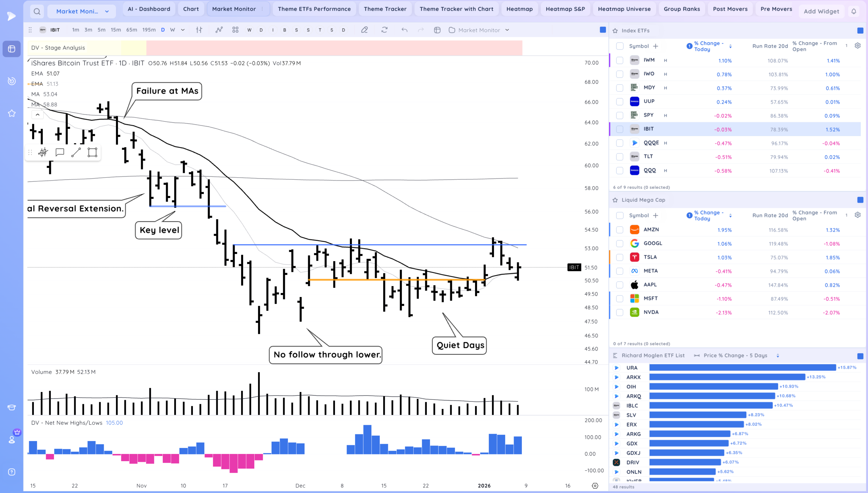Switch to the Theme Tracker tab
Viewport: 868px width, 493px height.
[x=385, y=9]
